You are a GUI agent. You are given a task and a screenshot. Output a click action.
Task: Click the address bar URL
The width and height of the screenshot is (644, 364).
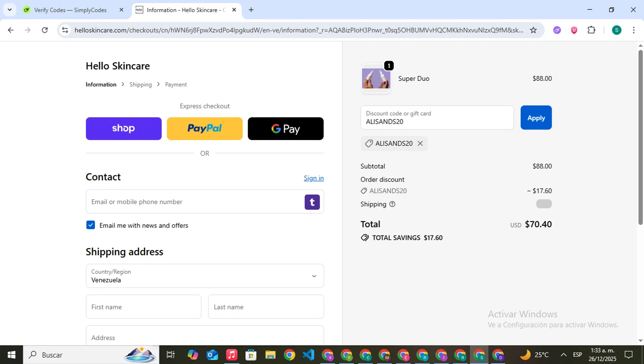[298, 30]
